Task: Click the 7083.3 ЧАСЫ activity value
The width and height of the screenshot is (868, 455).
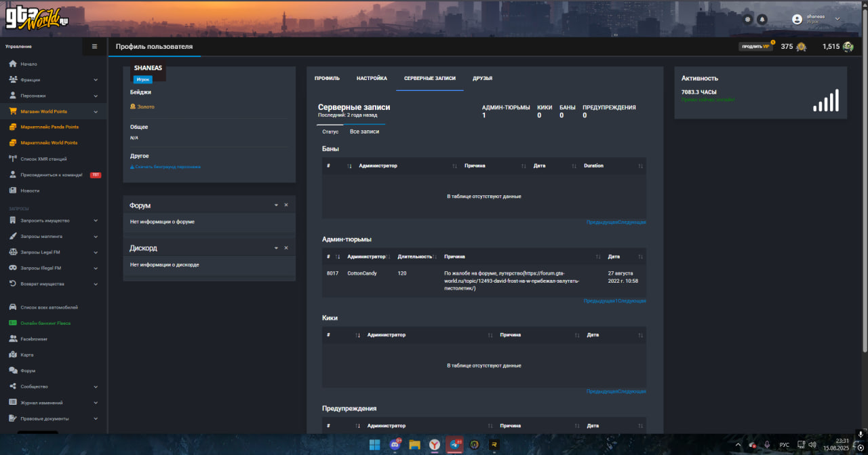Action: [x=699, y=92]
